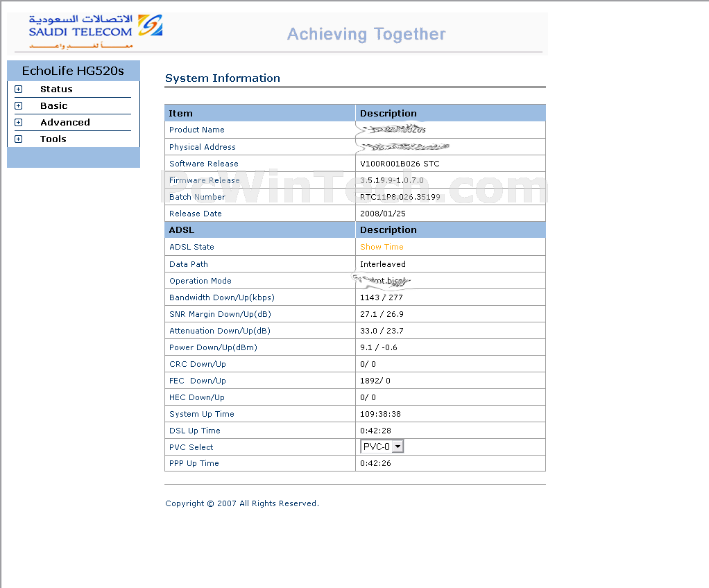
Task: Select FEC value 1892/ 0
Action: pos(375,381)
